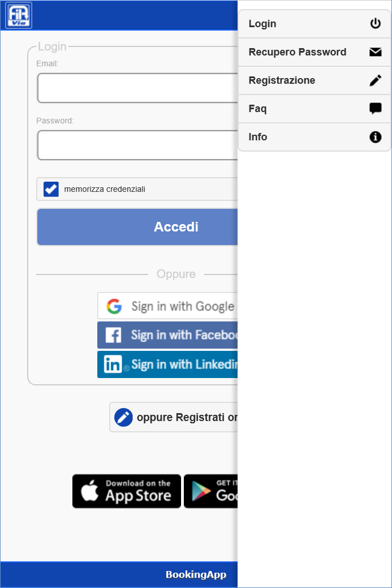Viewport: 392px width, 588px height.
Task: Click the Facebook logo icon
Action: 113,335
